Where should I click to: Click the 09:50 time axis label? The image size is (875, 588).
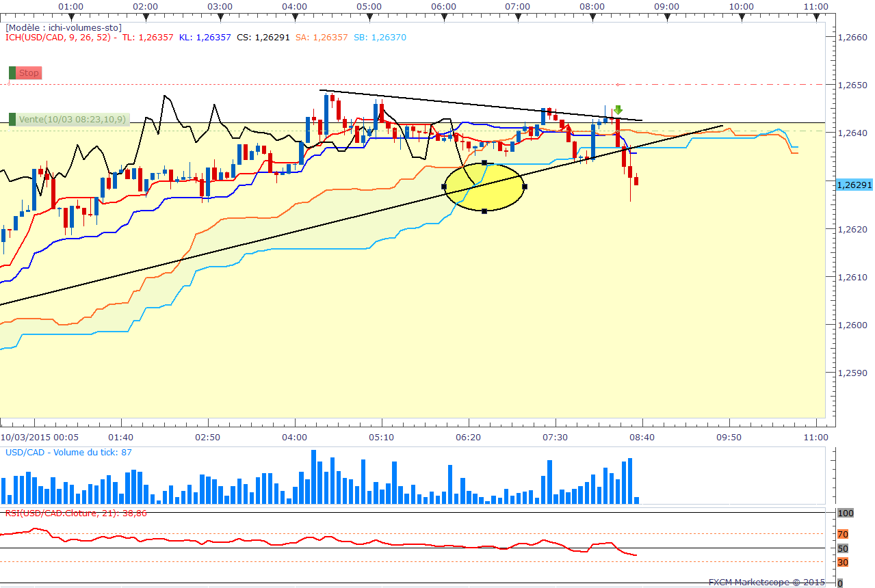click(729, 437)
